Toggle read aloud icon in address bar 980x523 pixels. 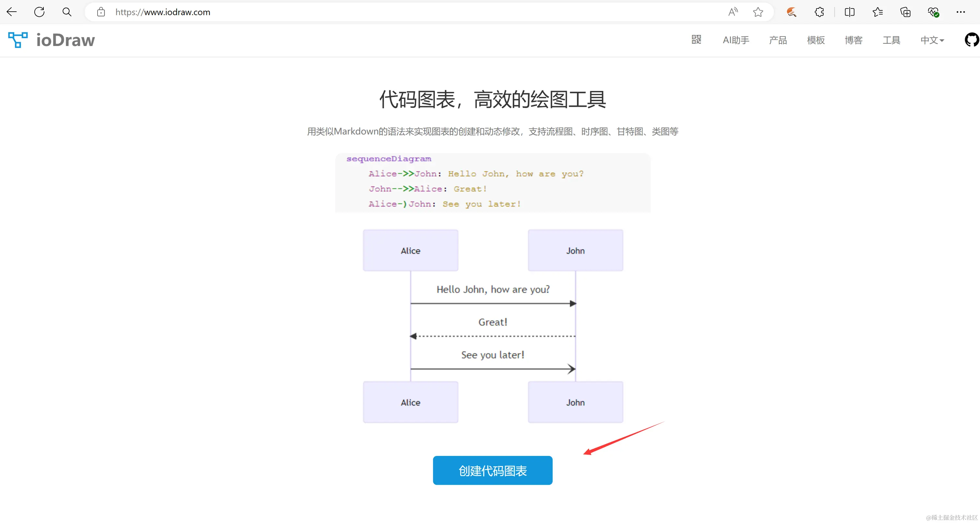[x=733, y=12]
